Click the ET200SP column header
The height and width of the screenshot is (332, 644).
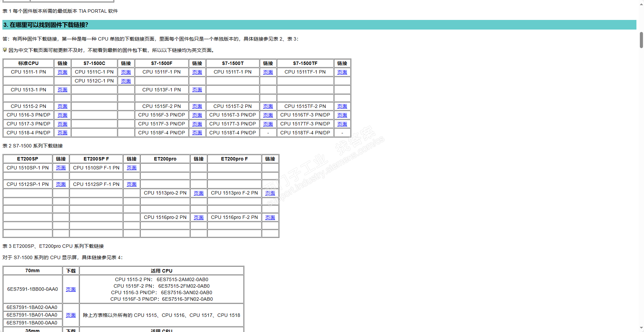coord(28,159)
